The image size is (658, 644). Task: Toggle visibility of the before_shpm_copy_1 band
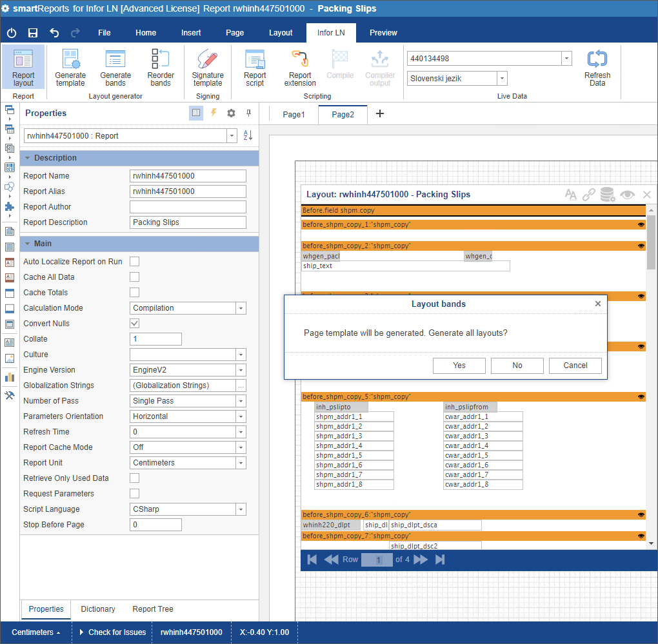click(x=641, y=225)
